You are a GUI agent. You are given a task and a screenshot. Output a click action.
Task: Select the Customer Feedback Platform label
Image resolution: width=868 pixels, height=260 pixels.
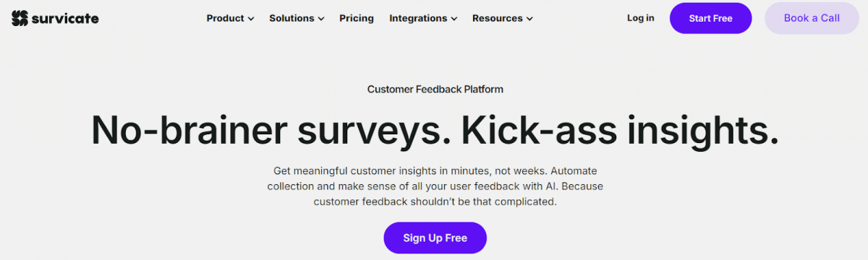pos(435,90)
